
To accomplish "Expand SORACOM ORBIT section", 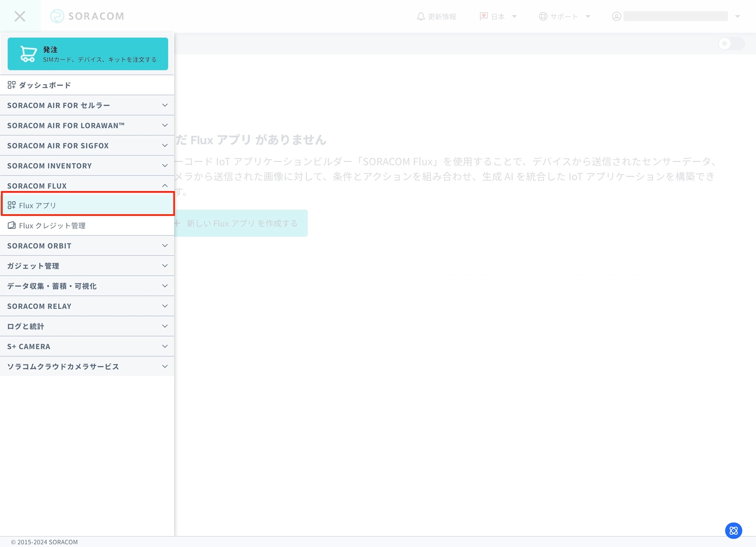I will (87, 246).
